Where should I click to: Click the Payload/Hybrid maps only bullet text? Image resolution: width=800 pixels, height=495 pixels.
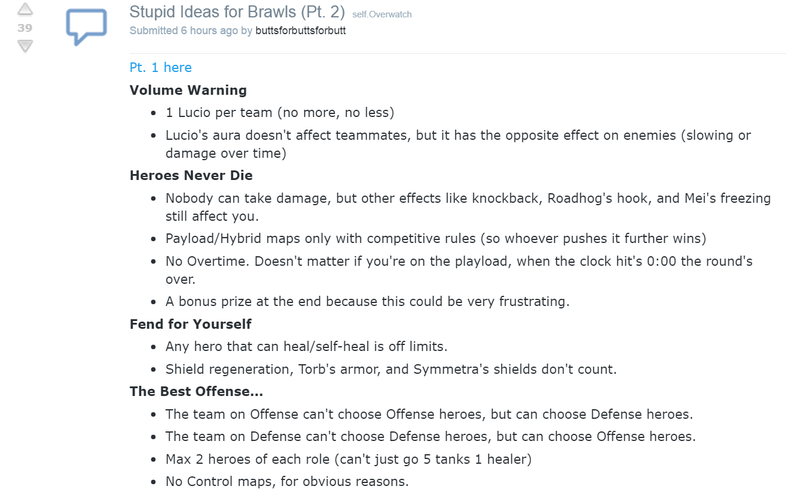tap(436, 238)
